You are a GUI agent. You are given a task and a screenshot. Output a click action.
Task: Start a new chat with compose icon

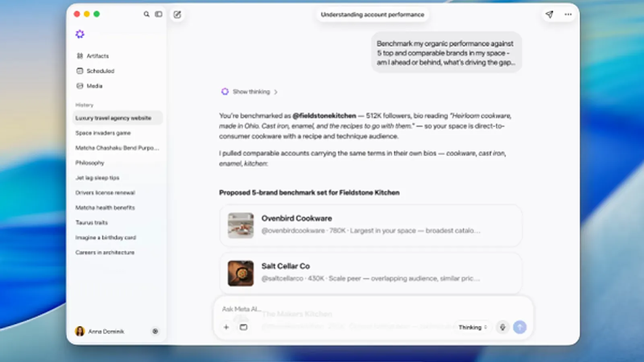click(x=177, y=14)
